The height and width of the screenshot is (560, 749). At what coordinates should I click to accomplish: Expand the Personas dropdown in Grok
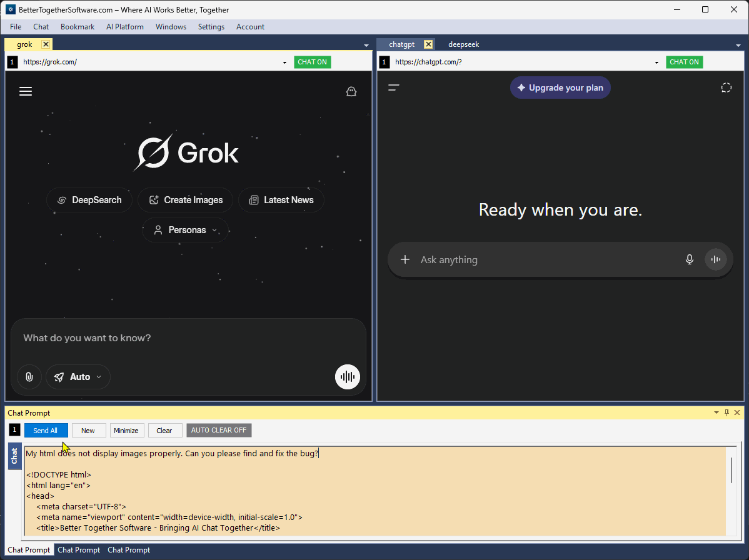tap(185, 230)
